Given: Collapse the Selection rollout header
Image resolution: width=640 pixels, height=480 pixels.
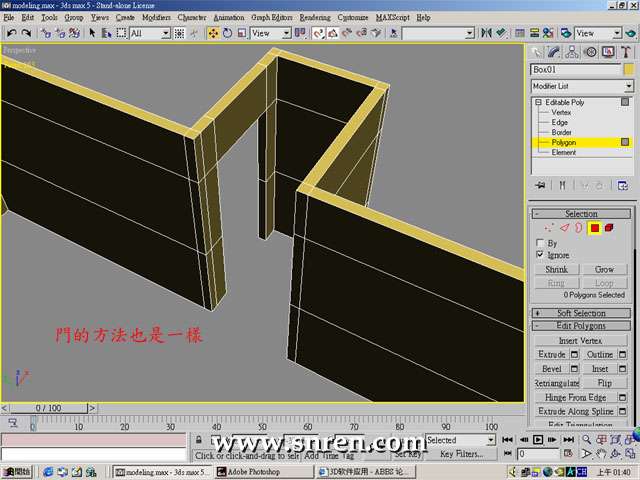Looking at the screenshot, I should [x=581, y=213].
